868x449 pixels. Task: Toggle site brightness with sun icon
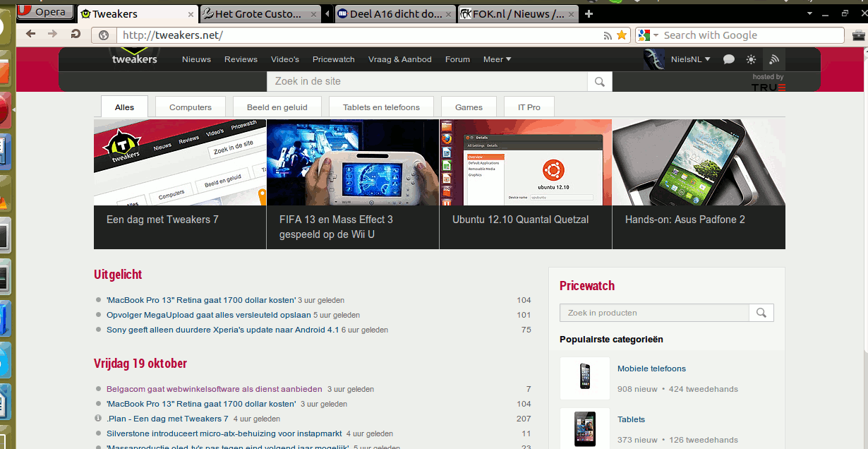coord(751,60)
